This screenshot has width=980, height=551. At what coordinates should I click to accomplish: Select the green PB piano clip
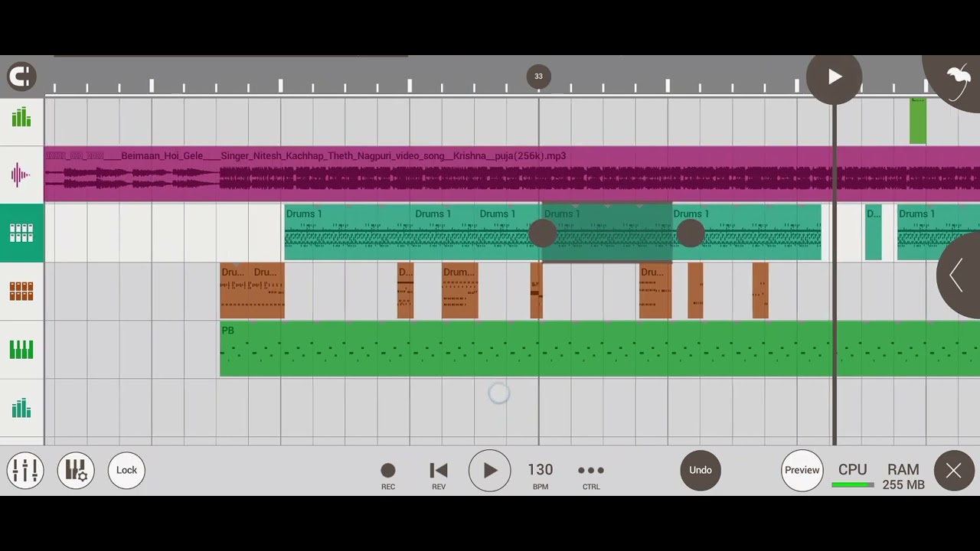(x=599, y=349)
